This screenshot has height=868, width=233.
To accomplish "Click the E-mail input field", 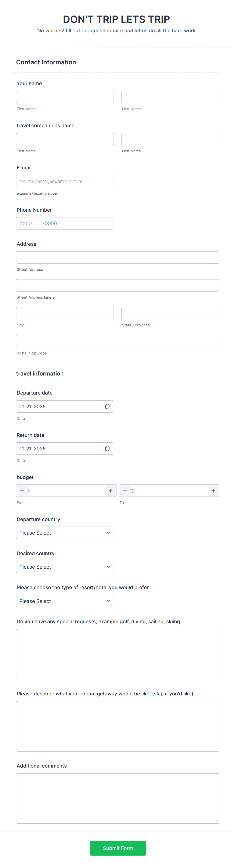I will click(64, 181).
